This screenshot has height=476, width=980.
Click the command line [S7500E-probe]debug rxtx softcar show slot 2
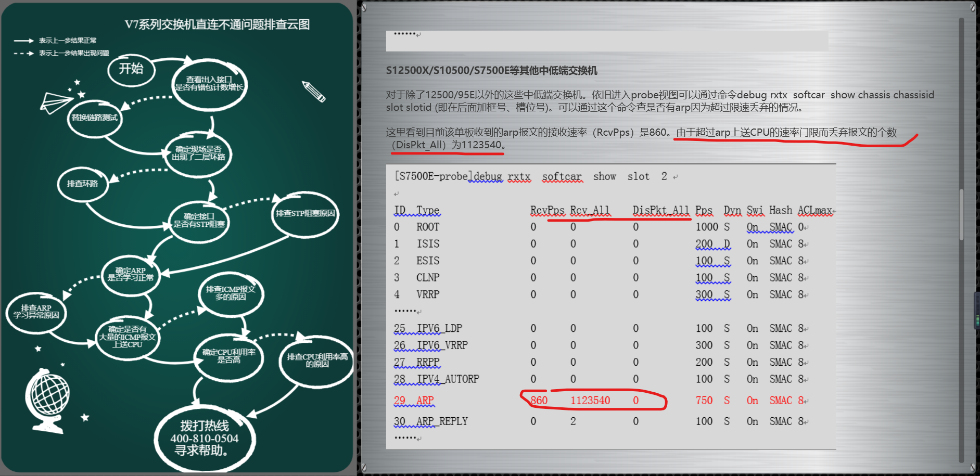click(531, 177)
